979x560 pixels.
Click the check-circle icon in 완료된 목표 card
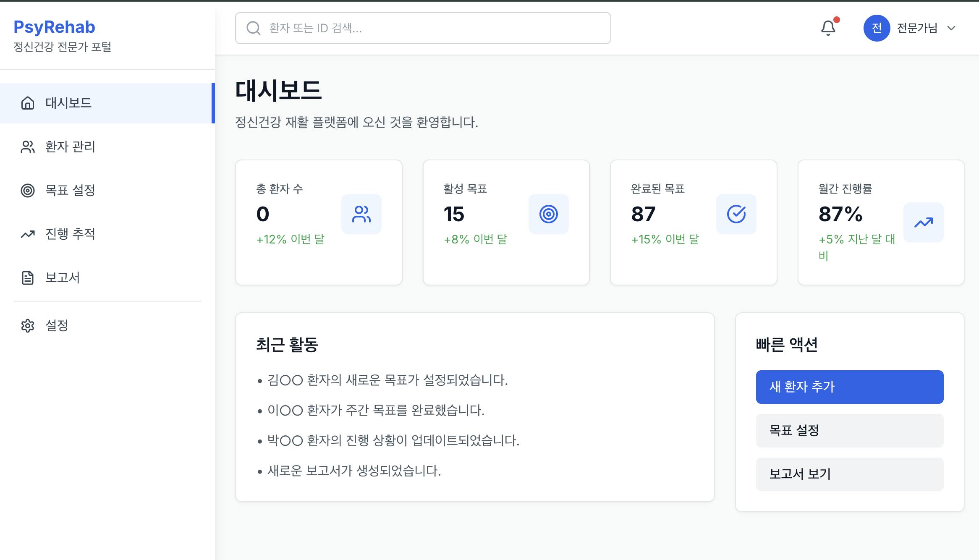pyautogui.click(x=736, y=214)
